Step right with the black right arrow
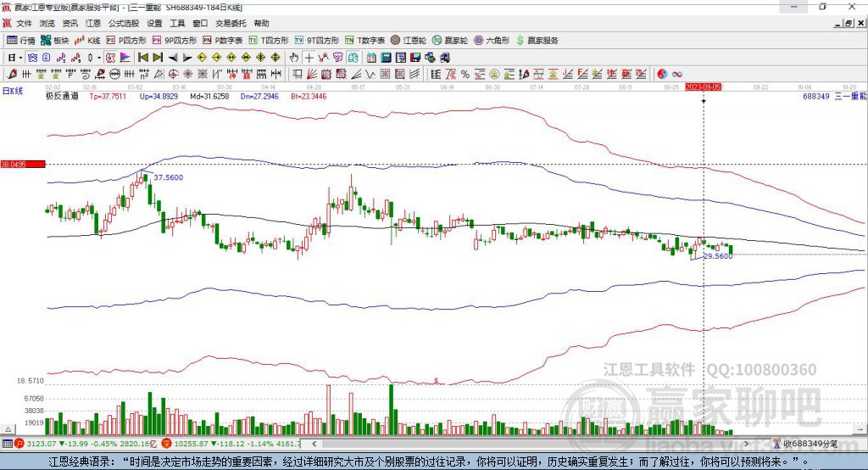 point(187,58)
